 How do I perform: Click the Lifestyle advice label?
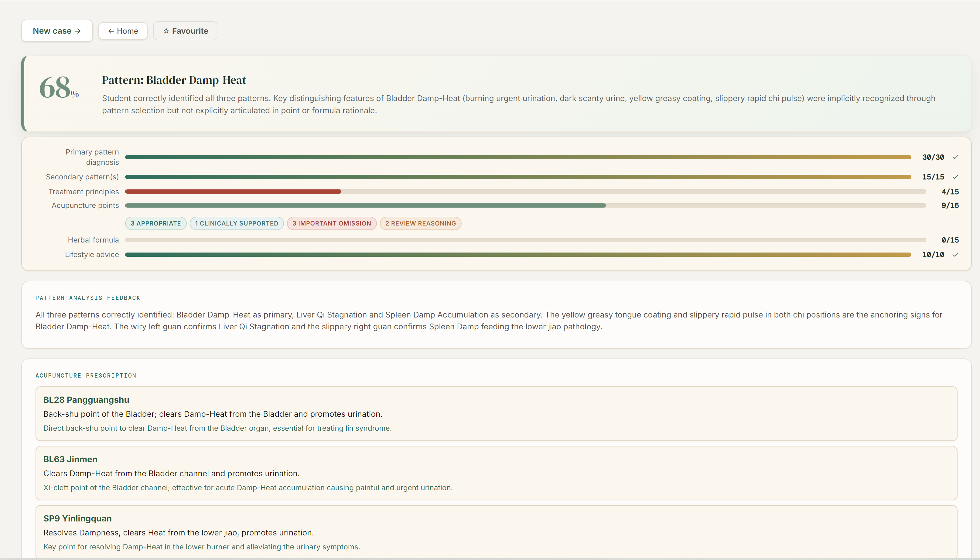coord(92,255)
